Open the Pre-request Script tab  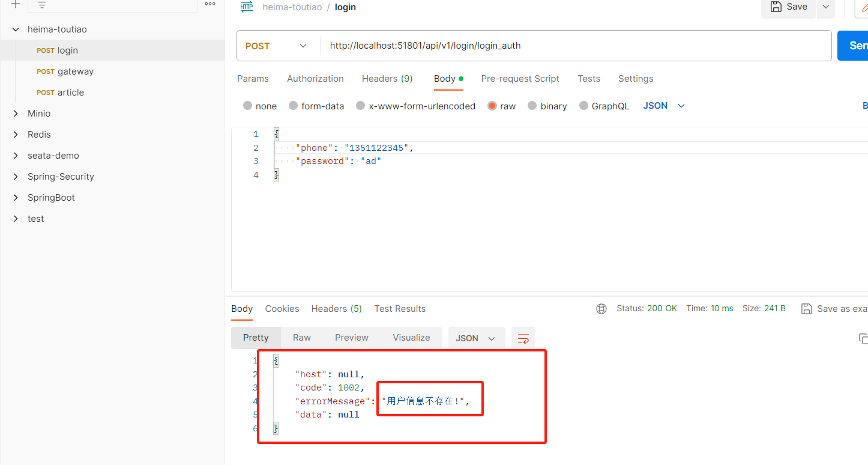(x=520, y=79)
